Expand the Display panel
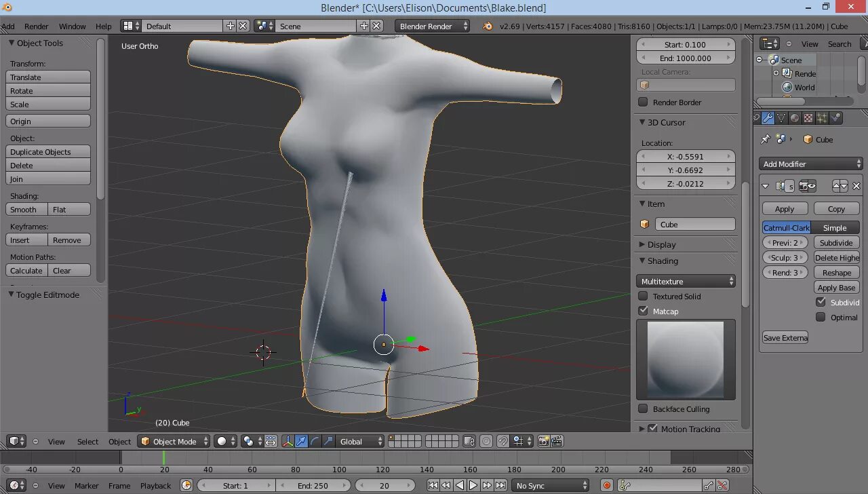The width and height of the screenshot is (868, 494). (642, 244)
